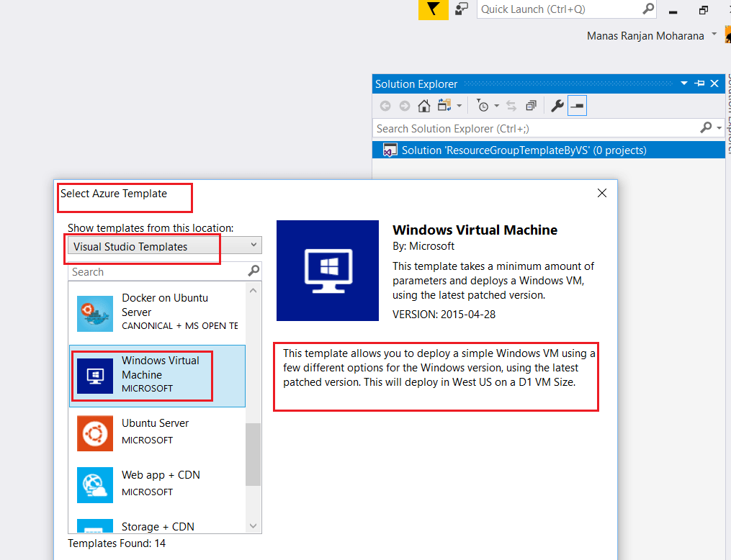Toggle Preview Selected Items button
Screen dimensions: 731x560
577,106
